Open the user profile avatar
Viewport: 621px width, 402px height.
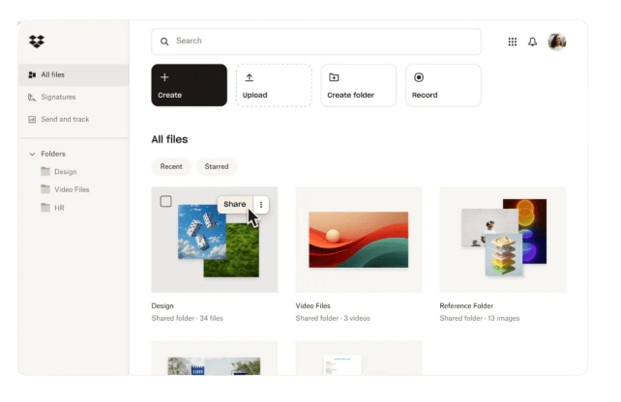coord(557,42)
